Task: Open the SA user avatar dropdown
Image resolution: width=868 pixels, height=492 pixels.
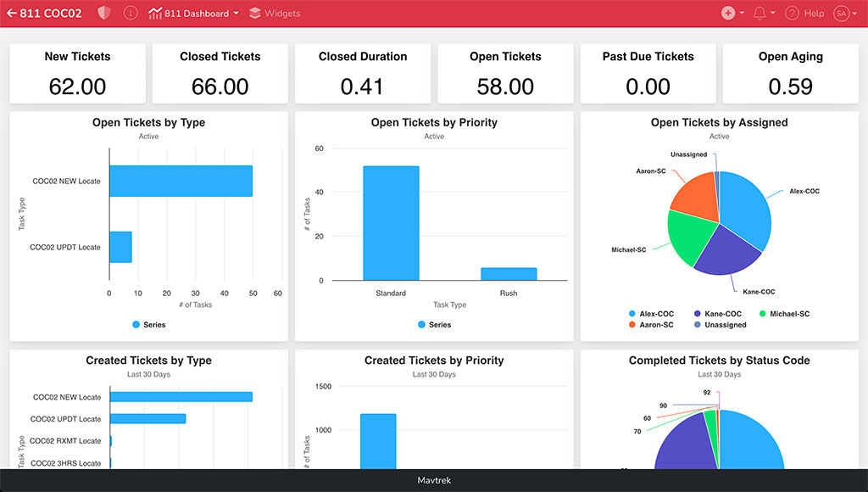Action: 844,14
